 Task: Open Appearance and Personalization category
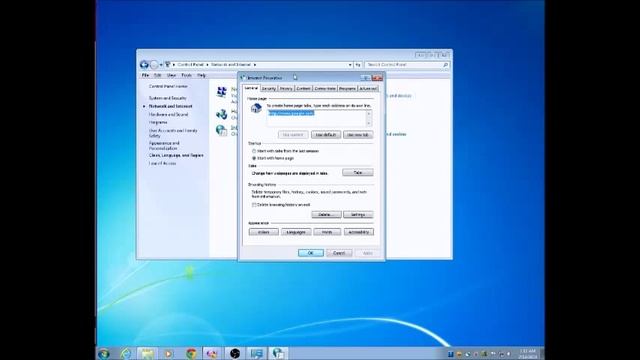click(164, 146)
